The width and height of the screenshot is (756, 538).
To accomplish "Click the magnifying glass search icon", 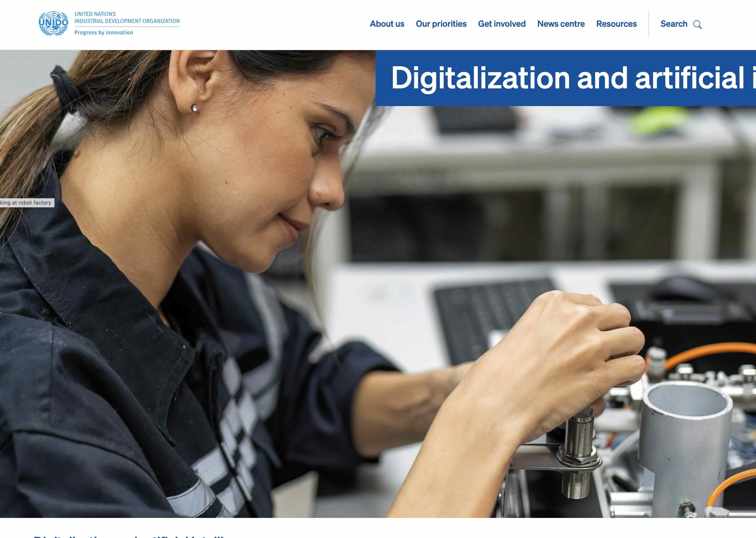I will pyautogui.click(x=697, y=25).
